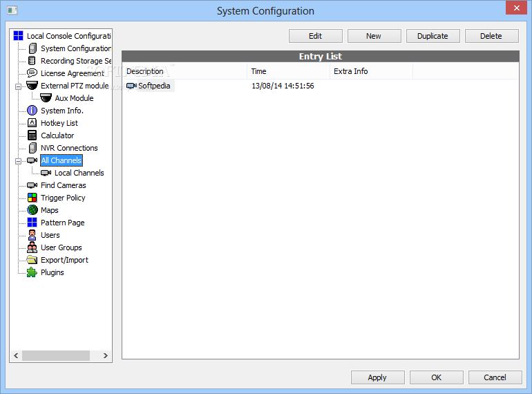Viewport: 532px width, 394px height.
Task: Click the OK button
Action: pos(436,377)
